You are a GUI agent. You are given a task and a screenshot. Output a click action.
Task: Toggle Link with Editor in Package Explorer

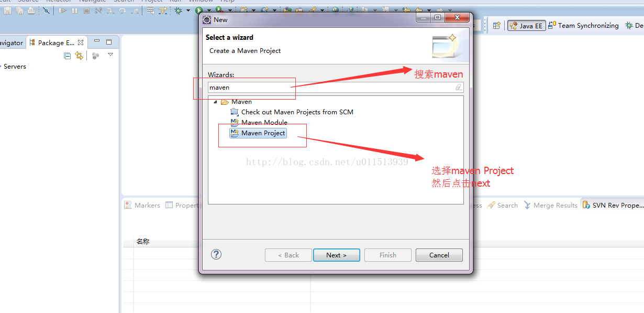pyautogui.click(x=79, y=56)
